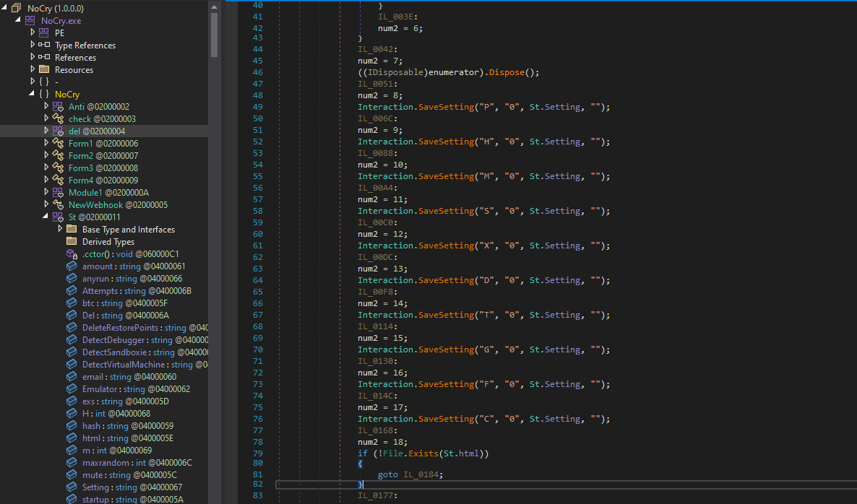Click the Derived Types folder icon

pos(72,242)
